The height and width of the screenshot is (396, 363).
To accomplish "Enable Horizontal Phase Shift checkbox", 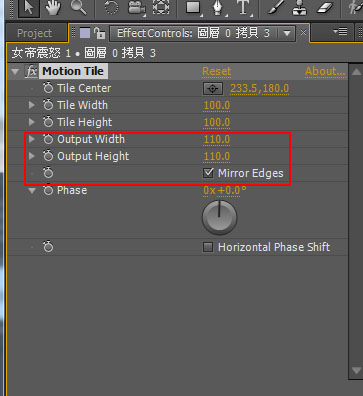I will click(208, 247).
